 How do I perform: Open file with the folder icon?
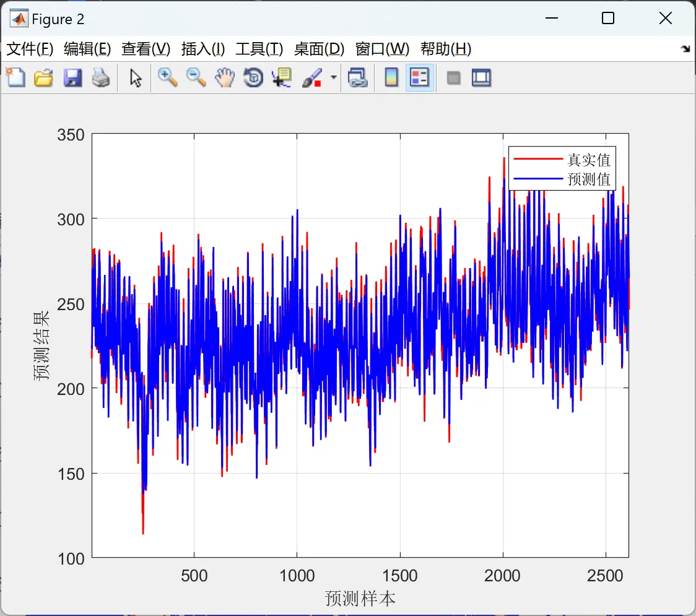(x=43, y=77)
